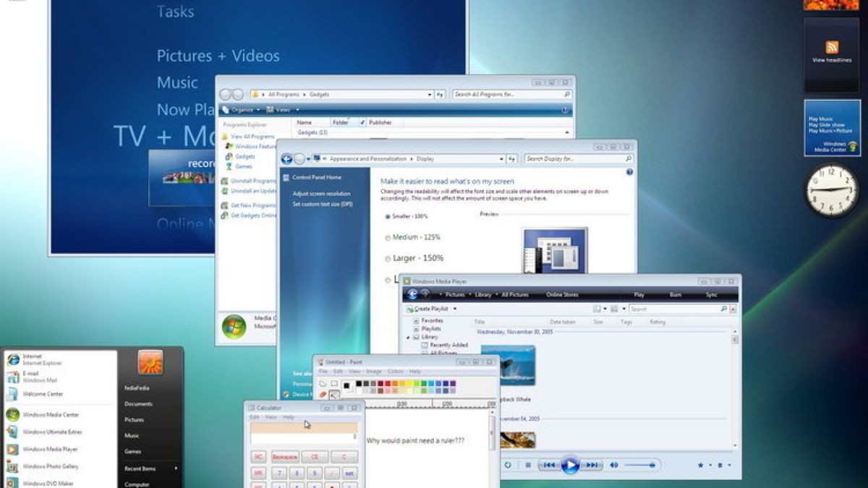Select the Eraser tool in Paint
This screenshot has height=488, width=868.
[322, 393]
